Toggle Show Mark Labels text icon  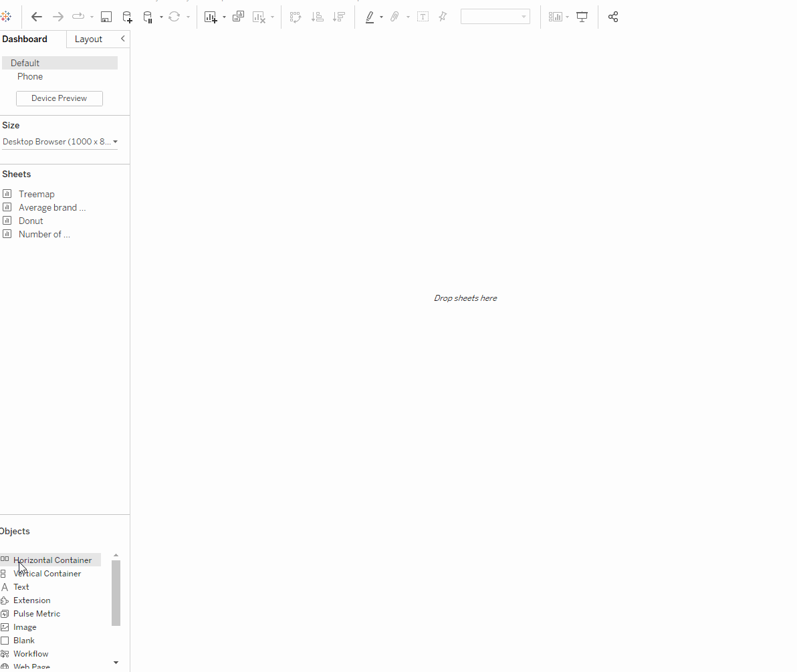coord(423,17)
